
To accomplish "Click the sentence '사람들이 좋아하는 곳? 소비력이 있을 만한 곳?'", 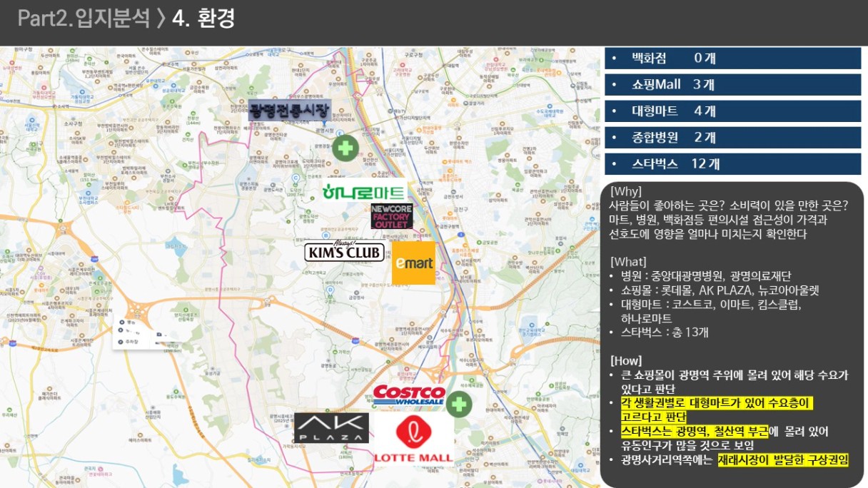I will (729, 205).
